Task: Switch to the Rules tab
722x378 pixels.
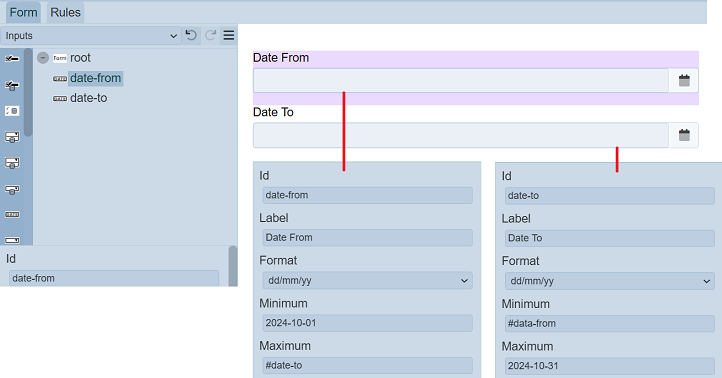Action: (65, 12)
